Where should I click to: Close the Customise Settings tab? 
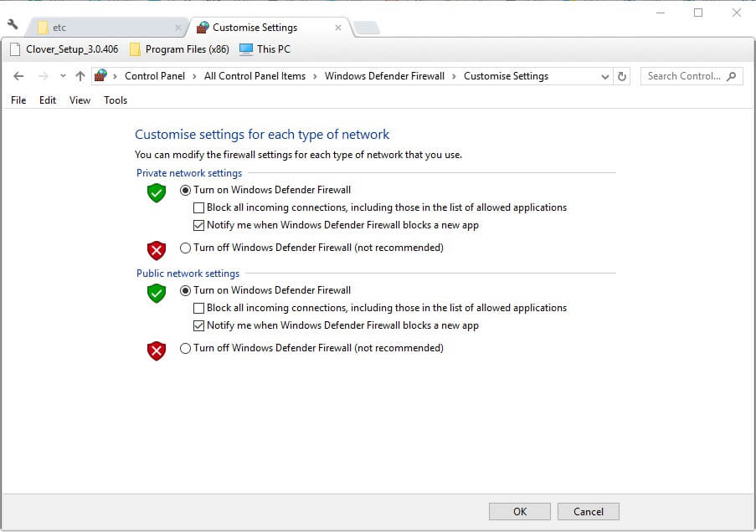tap(338, 28)
